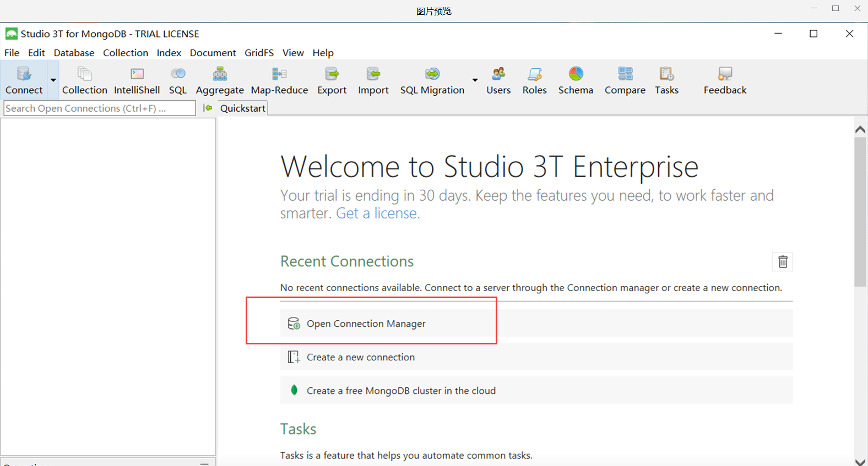Maximize the 图片预览 viewer window

coord(836,8)
